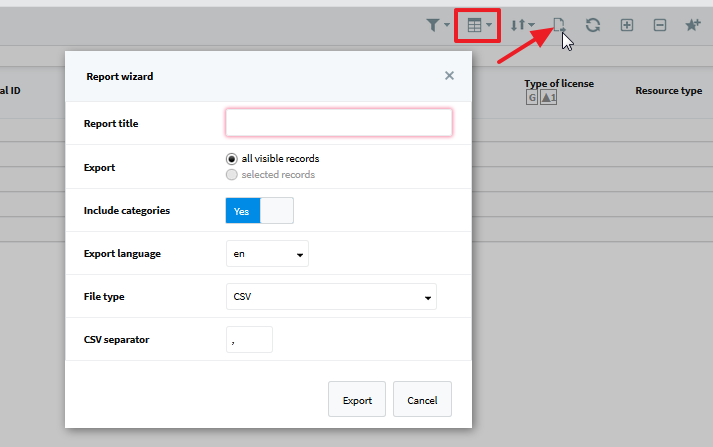Screen dimensions: 713x447
Task: Click the Export button
Action: pos(357,399)
